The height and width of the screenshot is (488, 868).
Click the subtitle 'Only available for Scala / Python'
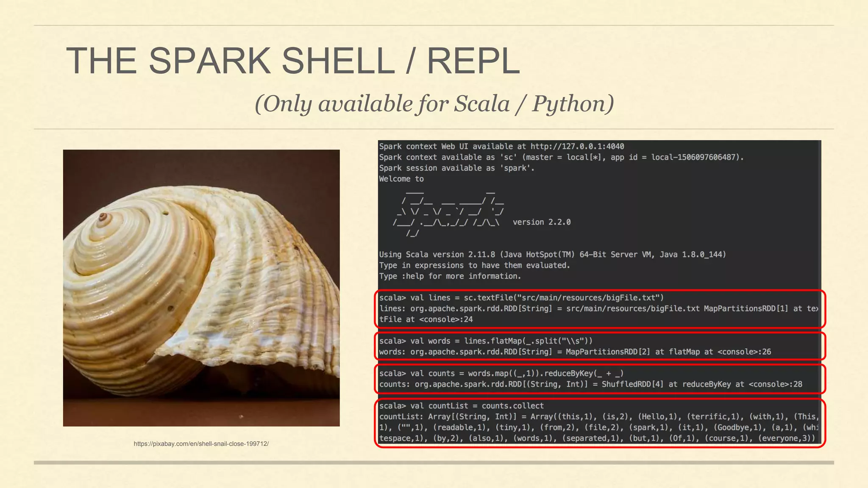point(434,103)
